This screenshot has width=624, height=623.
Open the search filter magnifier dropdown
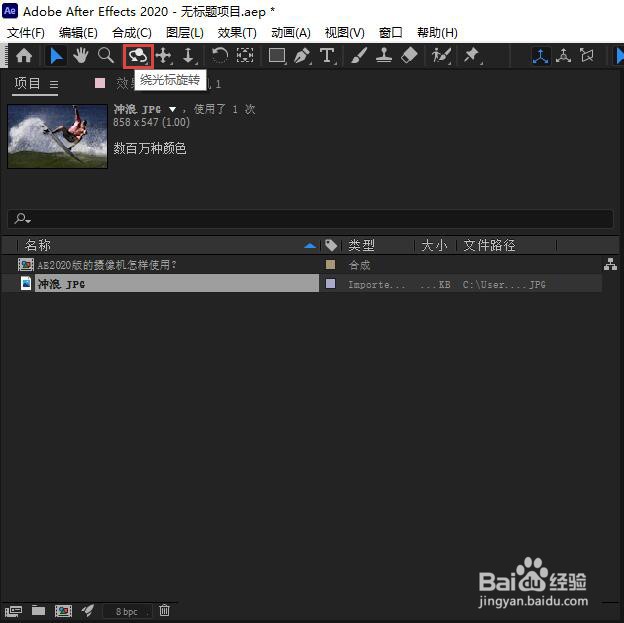click(22, 218)
